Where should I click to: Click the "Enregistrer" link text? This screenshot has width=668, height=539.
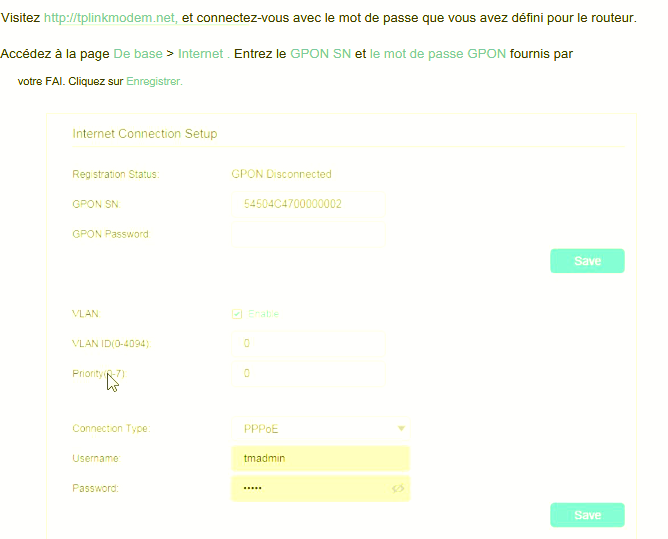pos(153,81)
